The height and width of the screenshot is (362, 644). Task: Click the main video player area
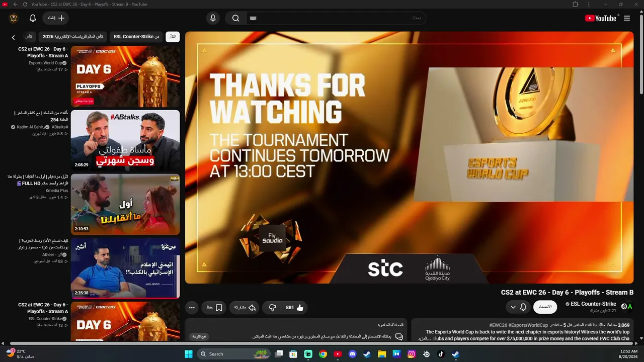[x=410, y=158]
